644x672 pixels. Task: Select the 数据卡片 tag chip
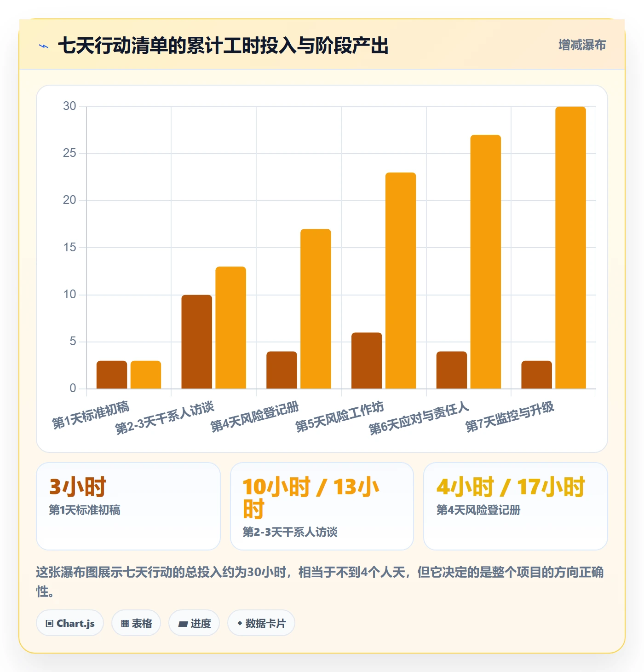[x=261, y=623]
